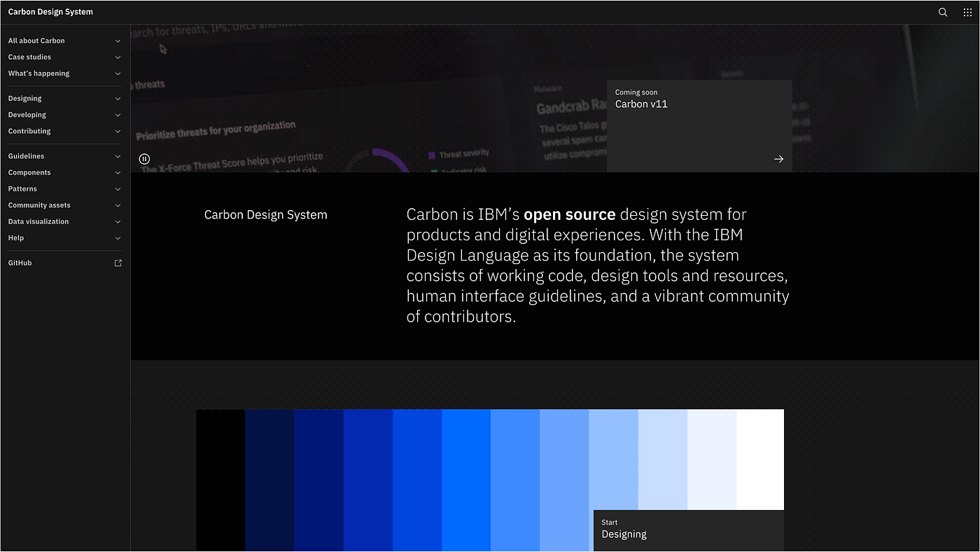Select Help in the sidebar
The width and height of the screenshot is (980, 552).
click(16, 238)
